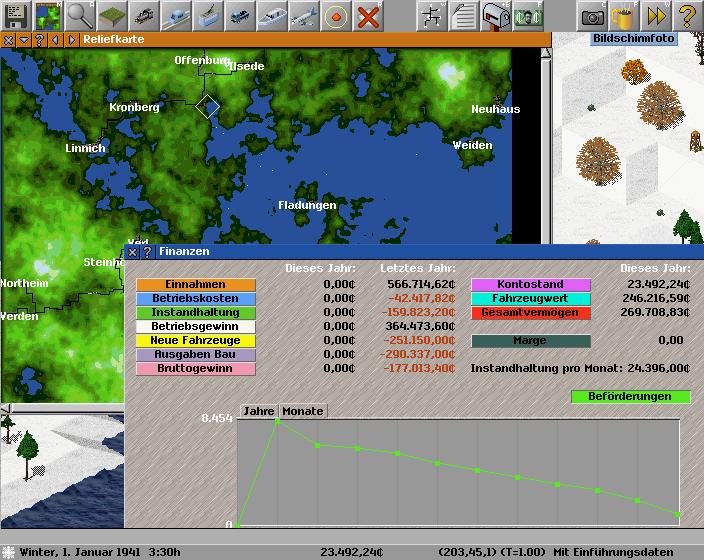Click the camera screenshot icon
Screen dimensions: 704x560
(x=593, y=16)
